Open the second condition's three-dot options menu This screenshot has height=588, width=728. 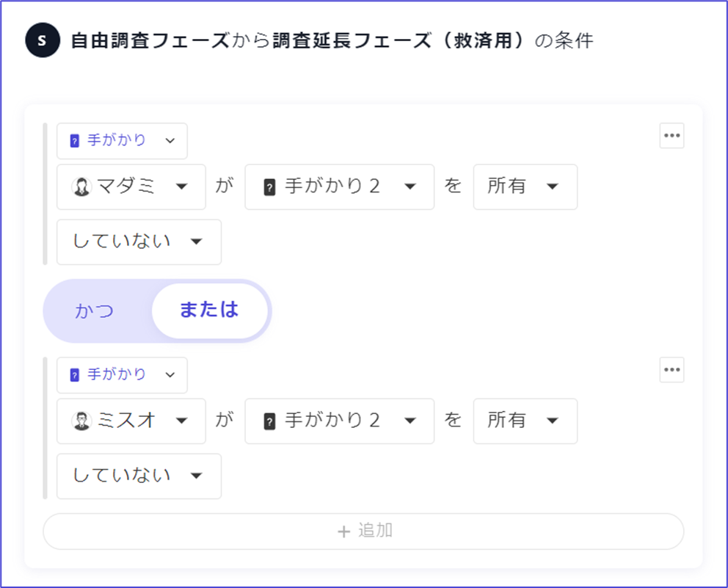point(671,370)
